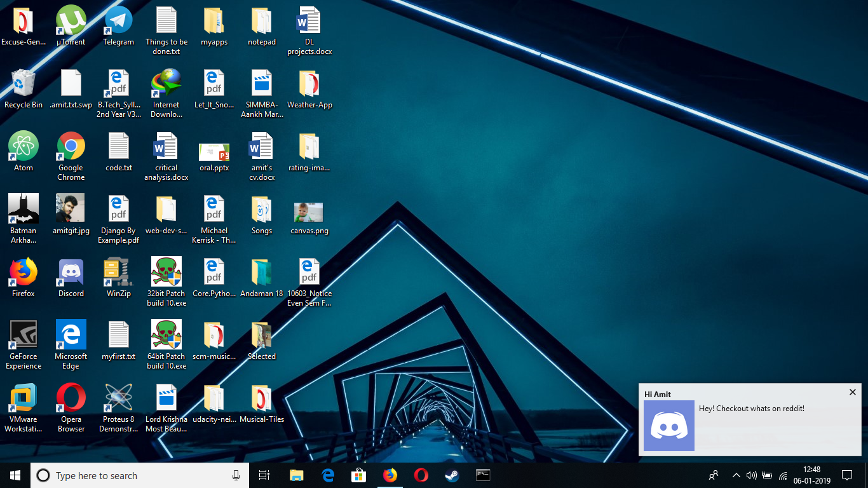Select the Lord Krishna video file
This screenshot has height=488, width=868.
(166, 408)
